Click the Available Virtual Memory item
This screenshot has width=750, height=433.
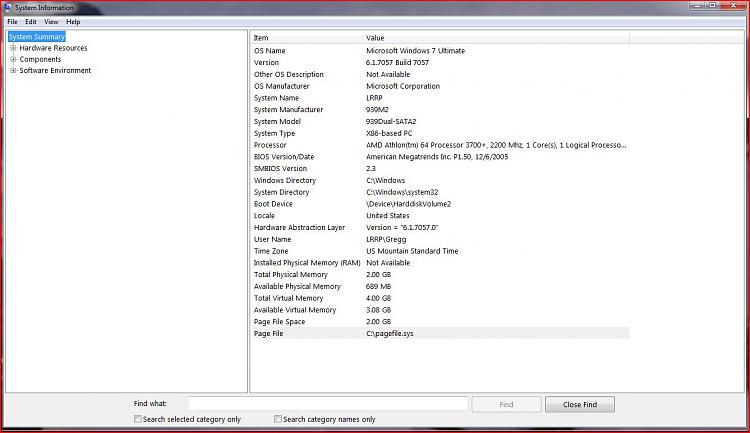(x=295, y=310)
